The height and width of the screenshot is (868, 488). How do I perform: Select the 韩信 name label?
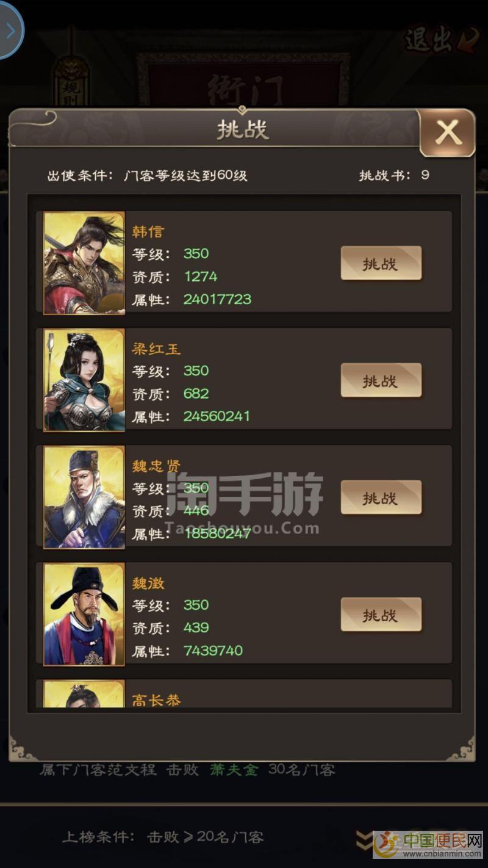coord(148,232)
